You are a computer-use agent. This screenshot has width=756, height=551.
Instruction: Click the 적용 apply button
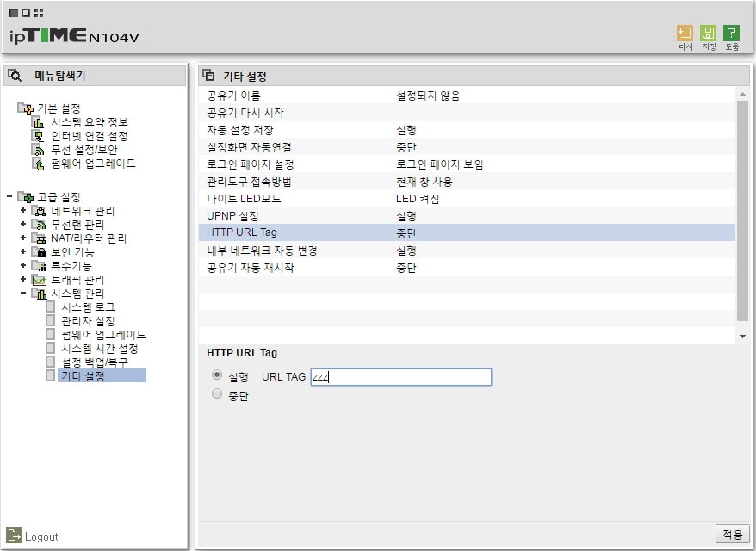tap(732, 535)
